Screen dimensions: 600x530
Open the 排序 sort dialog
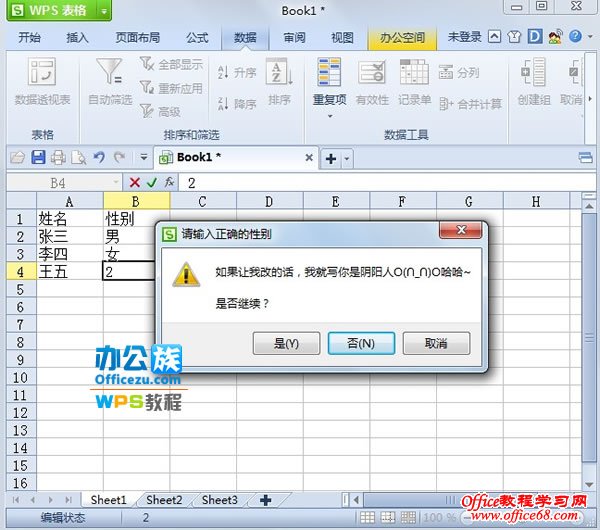(279, 82)
